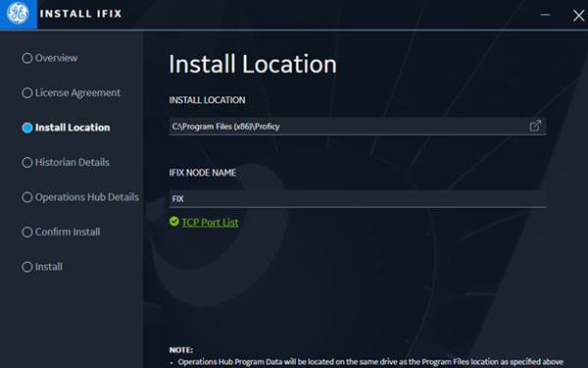Click the iFIX node name field
Screen dimensions: 588x368
click(x=358, y=198)
